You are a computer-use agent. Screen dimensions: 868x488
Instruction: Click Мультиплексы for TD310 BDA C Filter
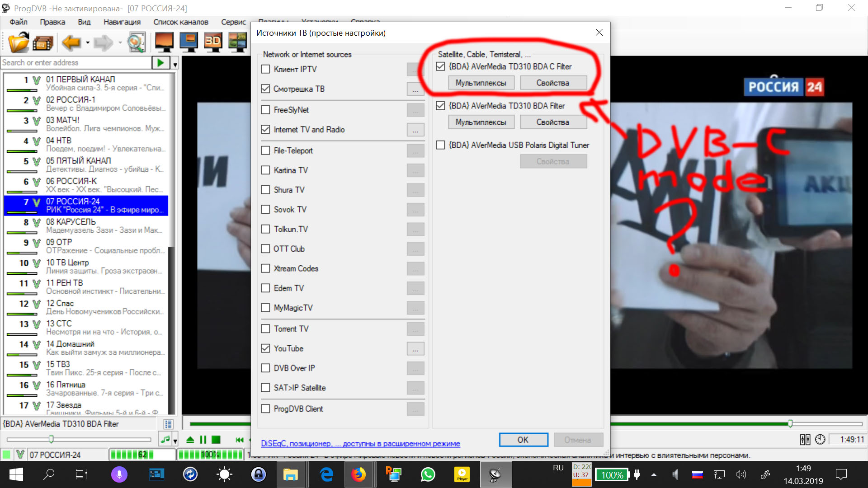[x=481, y=83]
